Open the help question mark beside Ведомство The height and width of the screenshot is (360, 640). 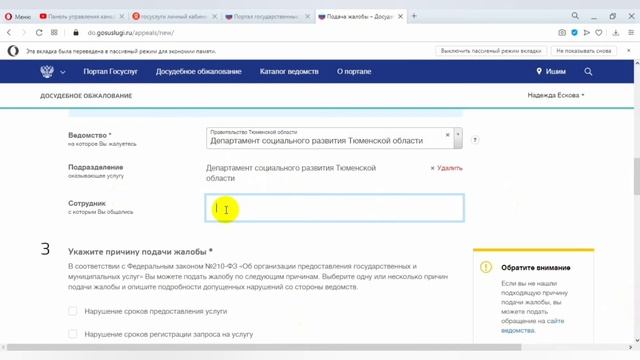click(x=475, y=140)
